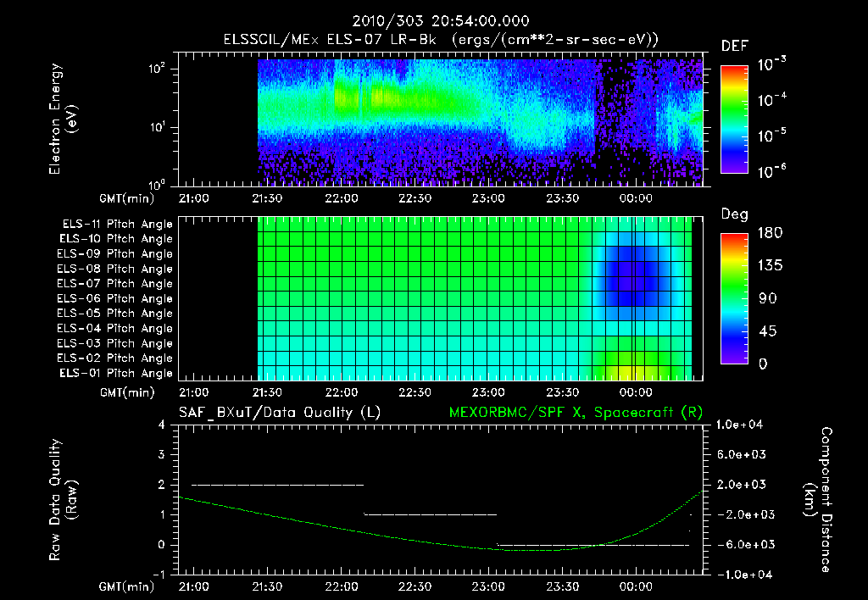Image resolution: width=868 pixels, height=600 pixels.
Task: Select the "ELS-08 Pitch Angle" row label
Action: 115,269
